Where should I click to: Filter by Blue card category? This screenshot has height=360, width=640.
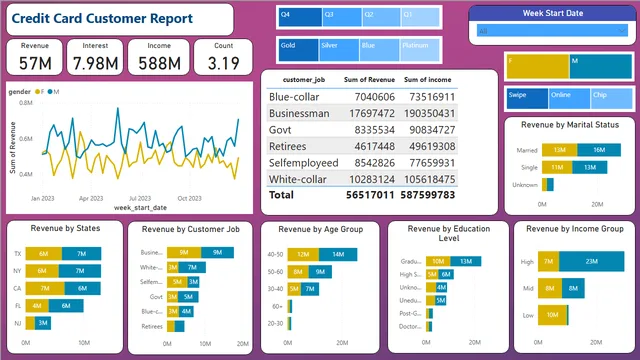point(380,50)
